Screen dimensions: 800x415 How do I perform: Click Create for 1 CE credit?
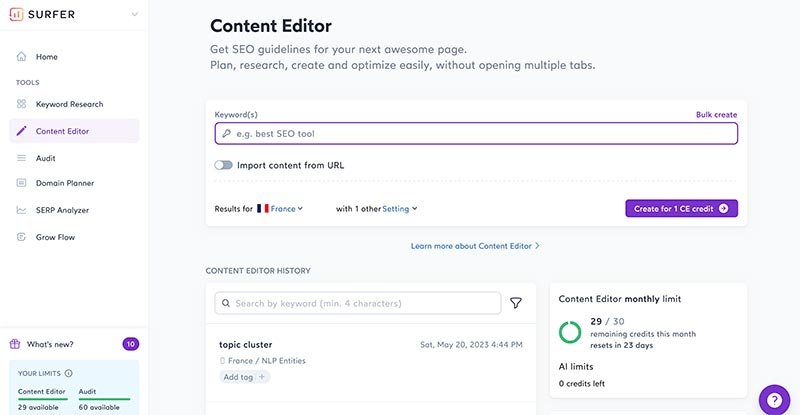682,208
